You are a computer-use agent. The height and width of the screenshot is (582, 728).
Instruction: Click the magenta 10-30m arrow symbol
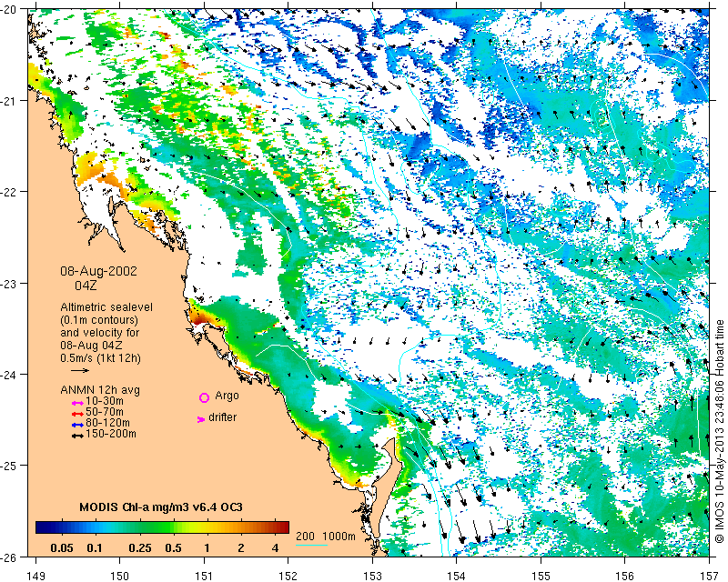[77, 403]
